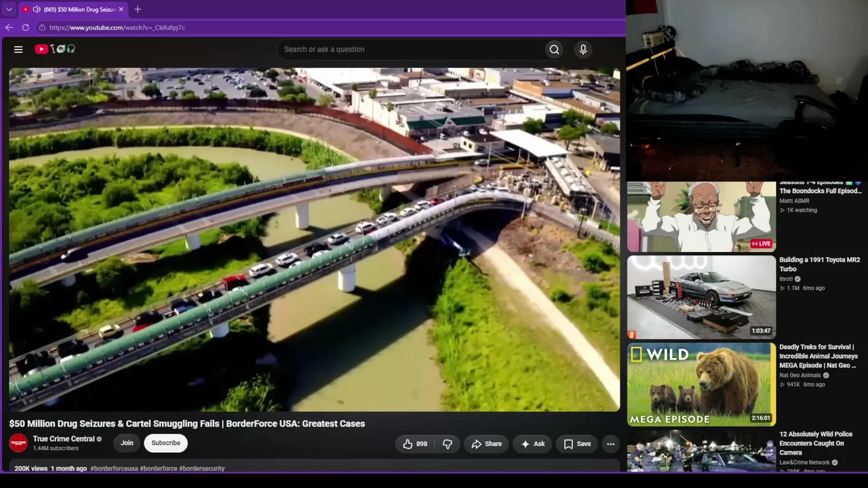Image resolution: width=868 pixels, height=488 pixels.
Task: Open 'Building a 1991 Toyota MR2 Turbo' title
Action: (820, 264)
